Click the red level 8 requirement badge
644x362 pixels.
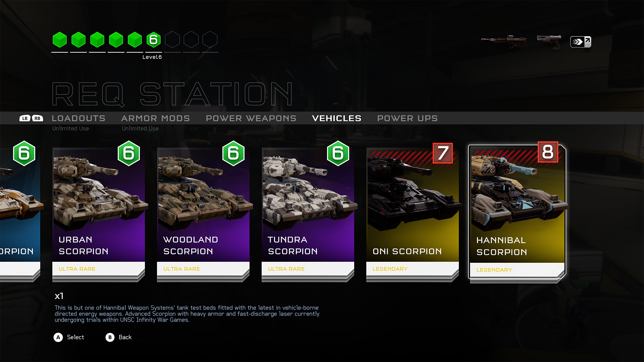pos(548,152)
